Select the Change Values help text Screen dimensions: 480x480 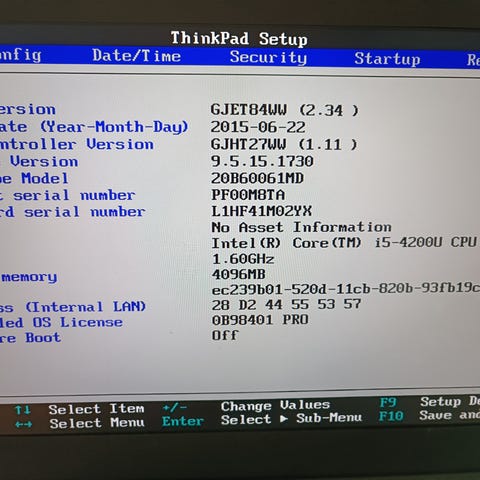(275, 406)
